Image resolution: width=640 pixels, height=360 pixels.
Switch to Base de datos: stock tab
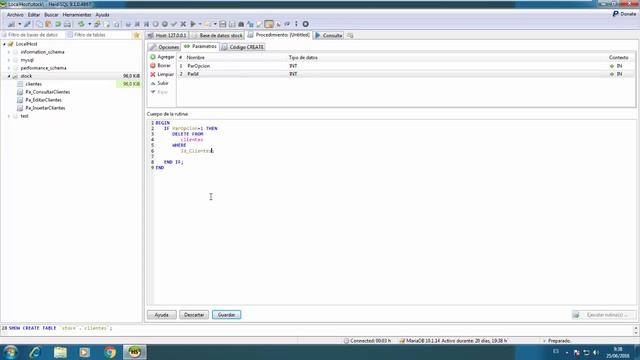217,36
